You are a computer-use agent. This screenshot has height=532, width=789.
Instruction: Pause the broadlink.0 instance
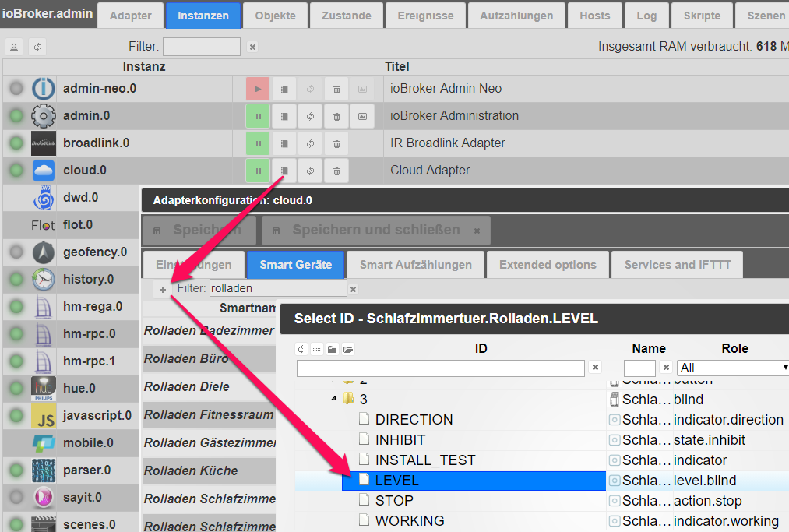(258, 143)
